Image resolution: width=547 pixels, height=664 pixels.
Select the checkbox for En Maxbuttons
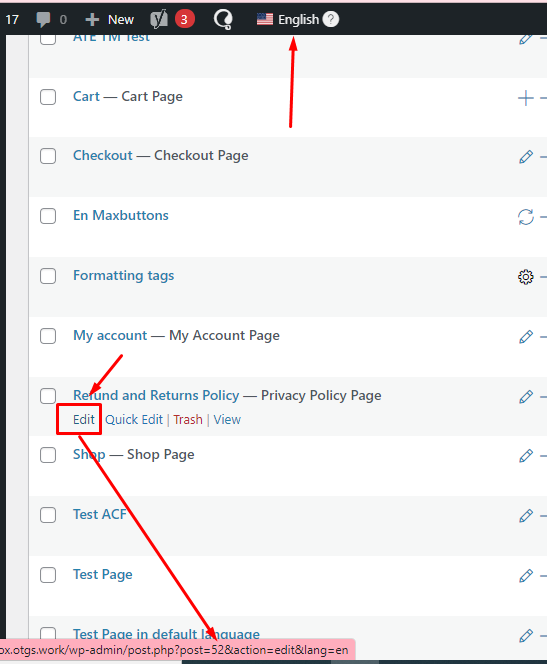click(x=48, y=216)
